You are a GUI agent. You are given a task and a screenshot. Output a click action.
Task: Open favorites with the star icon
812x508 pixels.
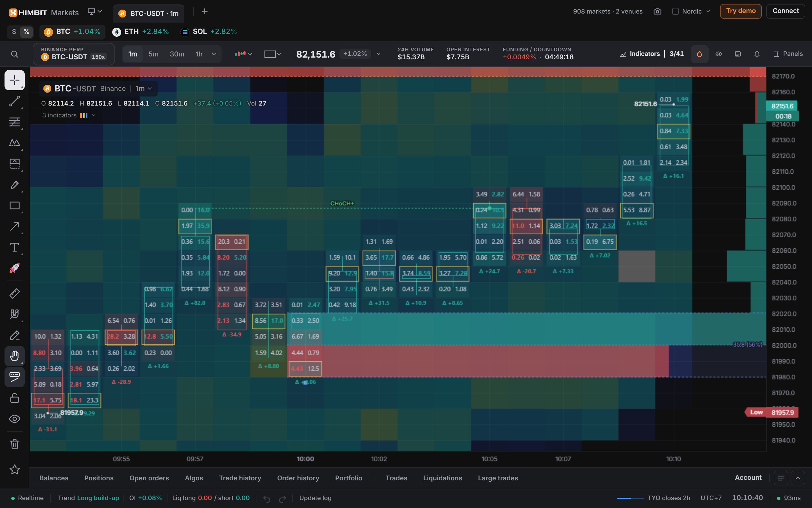point(14,469)
